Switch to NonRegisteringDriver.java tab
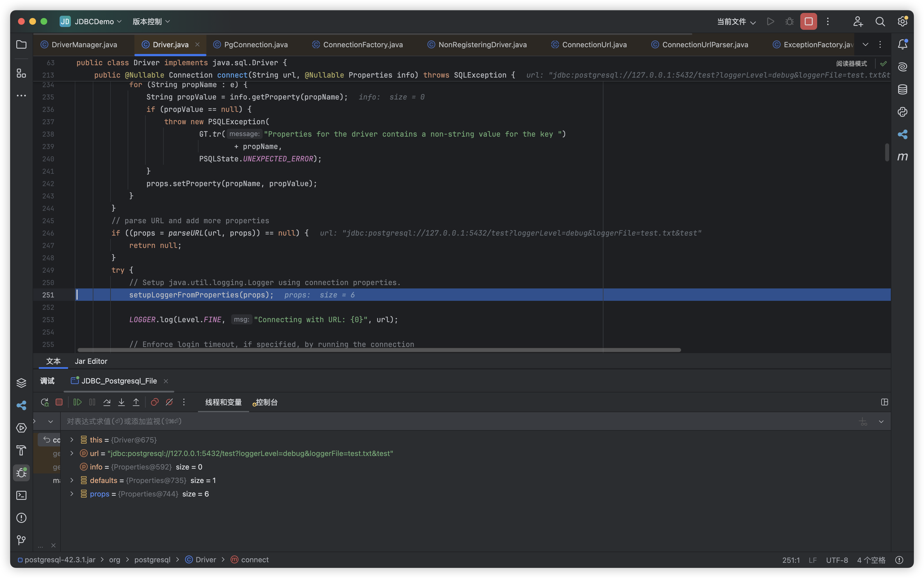Screen dimensions: 924x578 [x=482, y=44]
